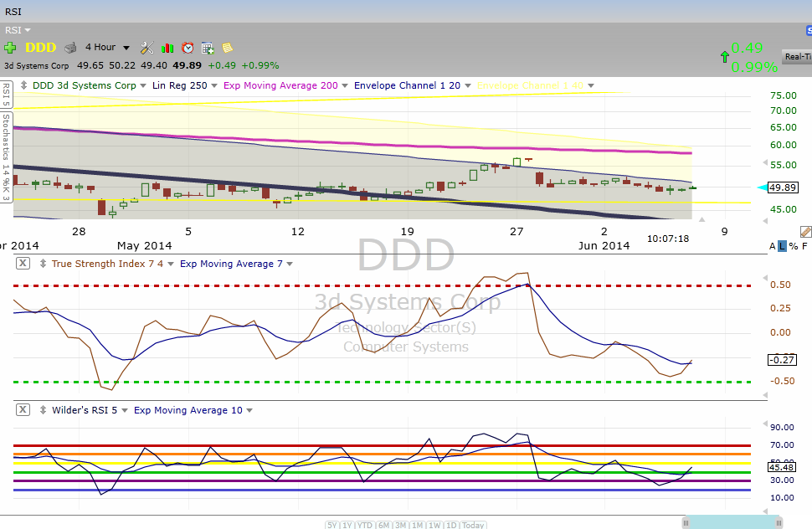Click the pencil drawing tools icon
Viewport: 812px width, 529px height.
pyautogui.click(x=806, y=231)
